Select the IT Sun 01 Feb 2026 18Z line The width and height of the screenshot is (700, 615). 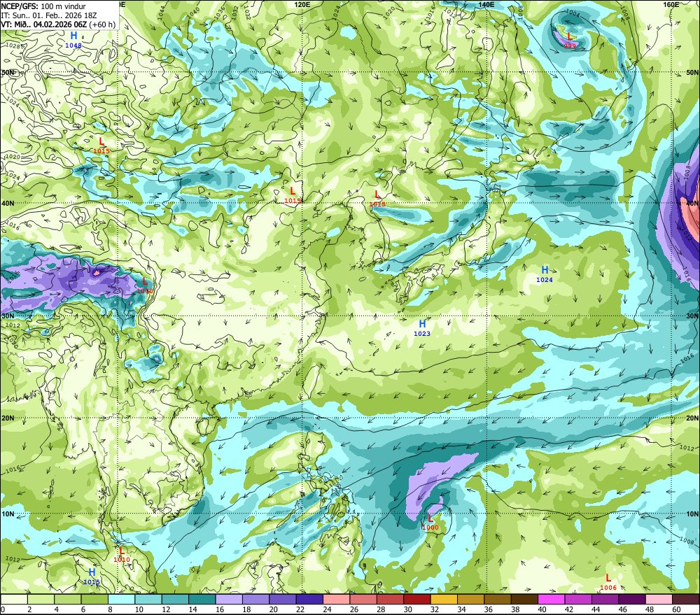pyautogui.click(x=49, y=15)
